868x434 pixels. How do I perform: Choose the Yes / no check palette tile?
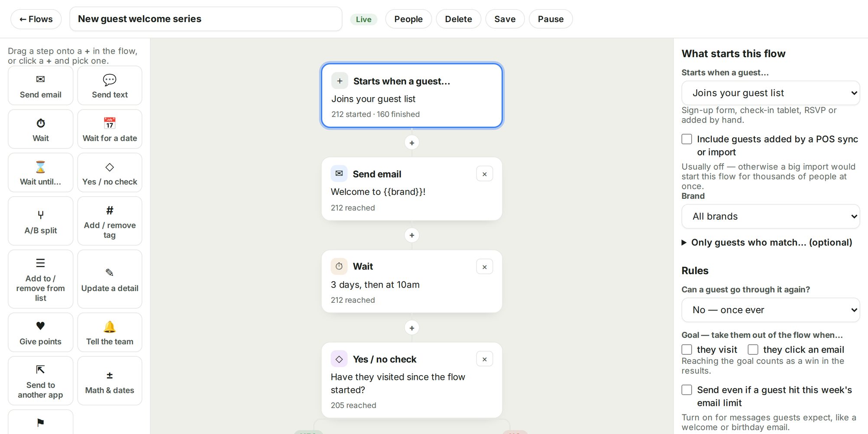[x=110, y=172]
